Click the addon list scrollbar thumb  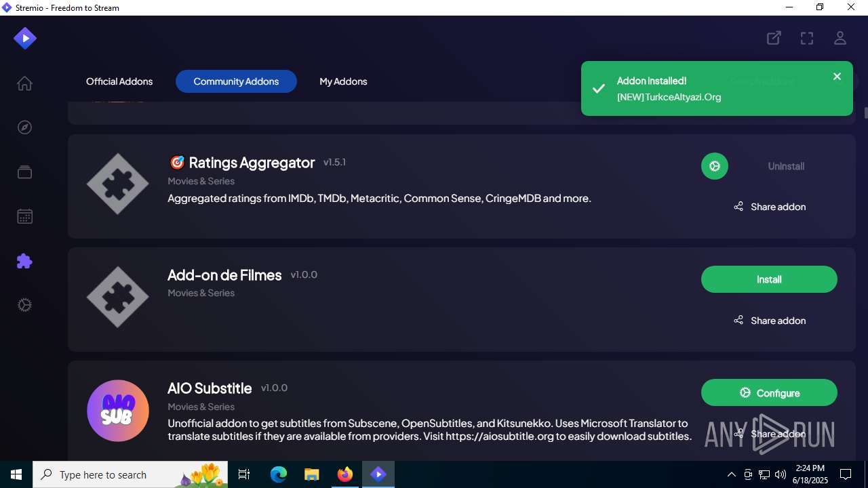click(x=865, y=113)
